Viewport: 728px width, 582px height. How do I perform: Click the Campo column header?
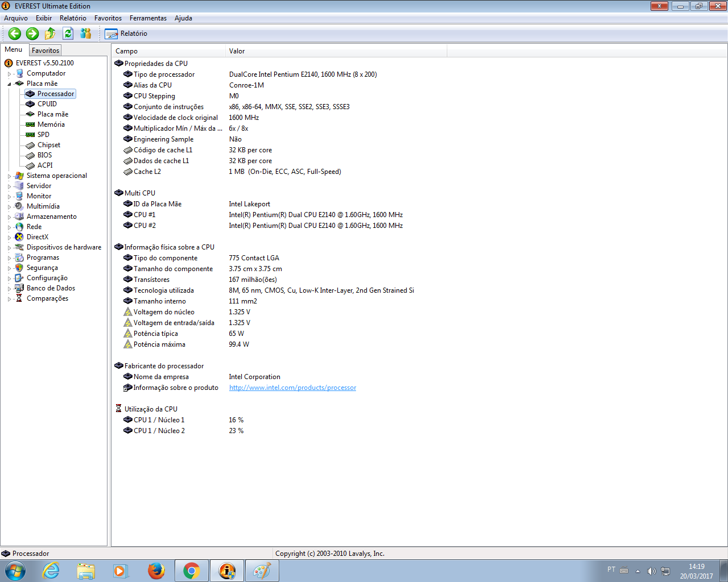(168, 51)
